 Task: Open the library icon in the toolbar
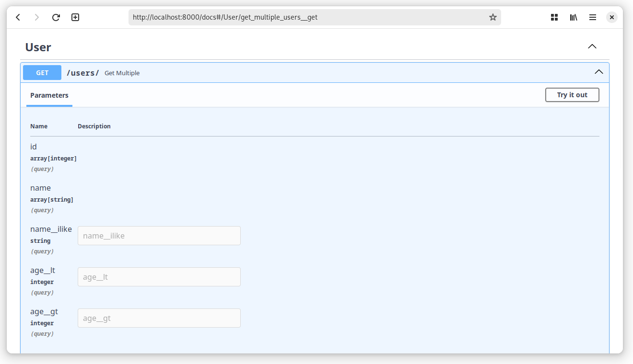[x=574, y=17]
